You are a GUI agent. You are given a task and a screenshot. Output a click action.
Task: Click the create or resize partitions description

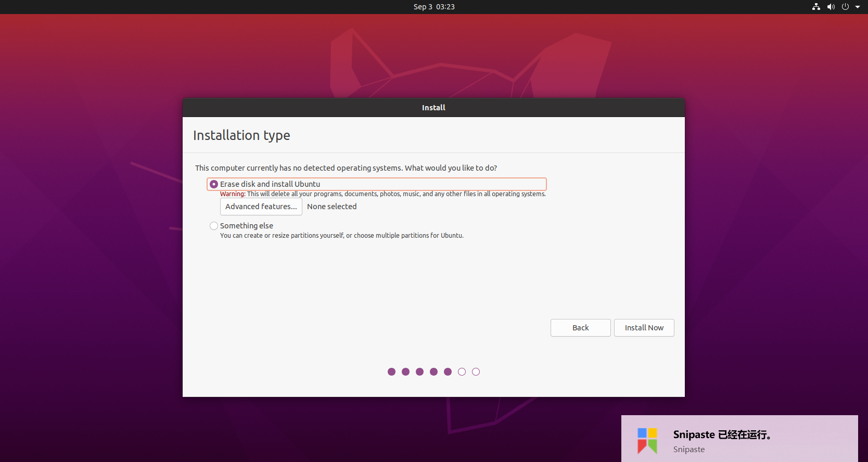point(342,236)
